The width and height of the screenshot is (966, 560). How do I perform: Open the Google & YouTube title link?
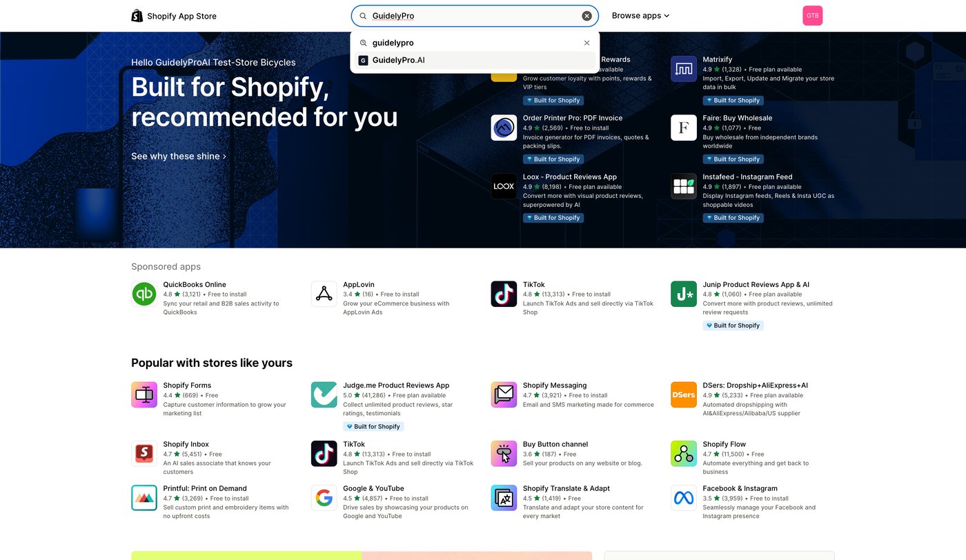pos(373,488)
